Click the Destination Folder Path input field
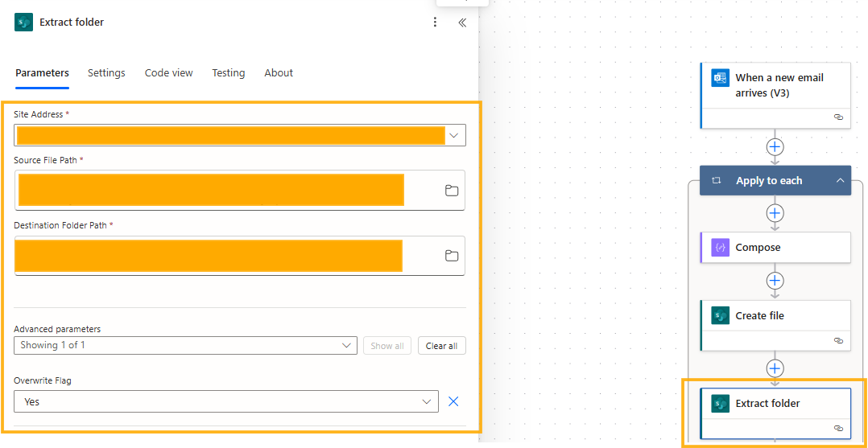Image resolution: width=868 pixels, height=448 pixels. (240, 256)
